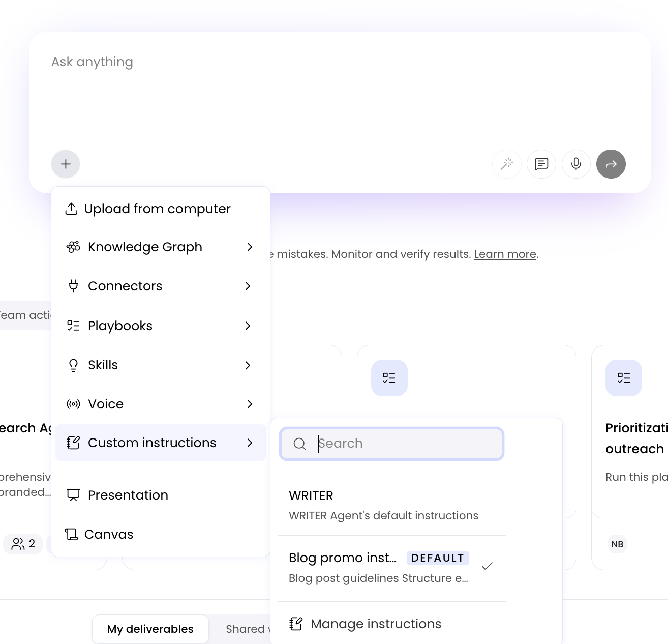Open Manage instructions

(x=391, y=624)
